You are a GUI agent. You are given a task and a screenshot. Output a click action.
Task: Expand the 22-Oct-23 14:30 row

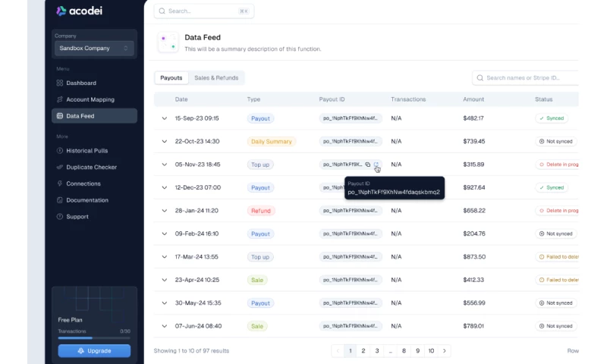(164, 142)
